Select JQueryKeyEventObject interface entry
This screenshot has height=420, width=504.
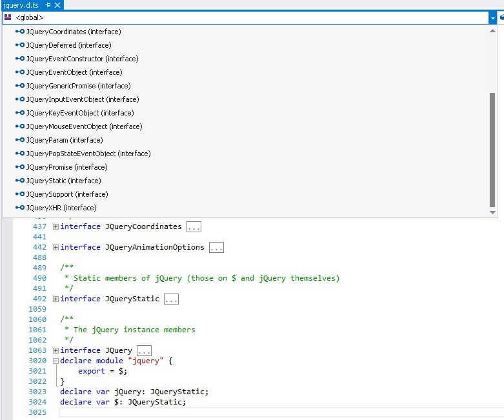coord(250,113)
